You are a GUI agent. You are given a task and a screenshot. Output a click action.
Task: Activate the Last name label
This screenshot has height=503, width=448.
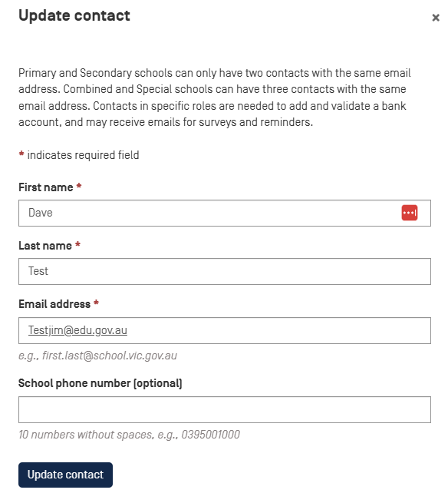point(44,246)
